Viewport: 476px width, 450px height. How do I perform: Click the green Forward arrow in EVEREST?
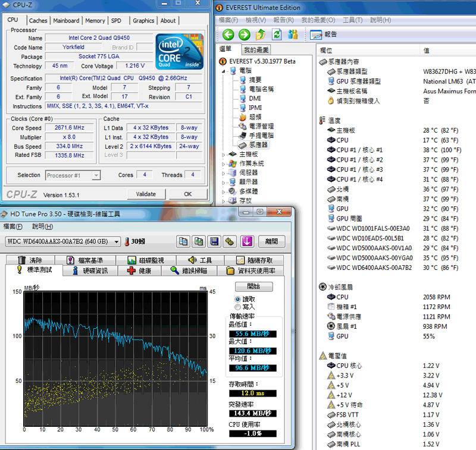[244, 34]
